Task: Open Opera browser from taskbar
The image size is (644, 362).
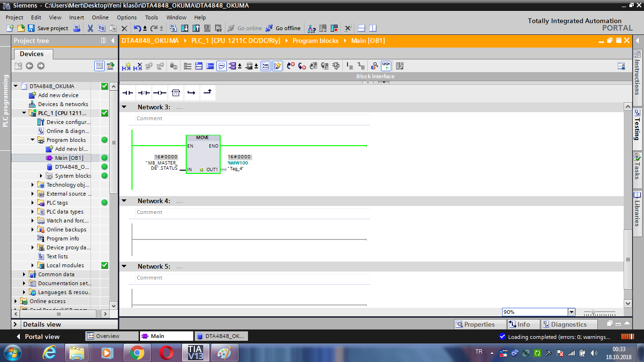Action: (x=166, y=353)
